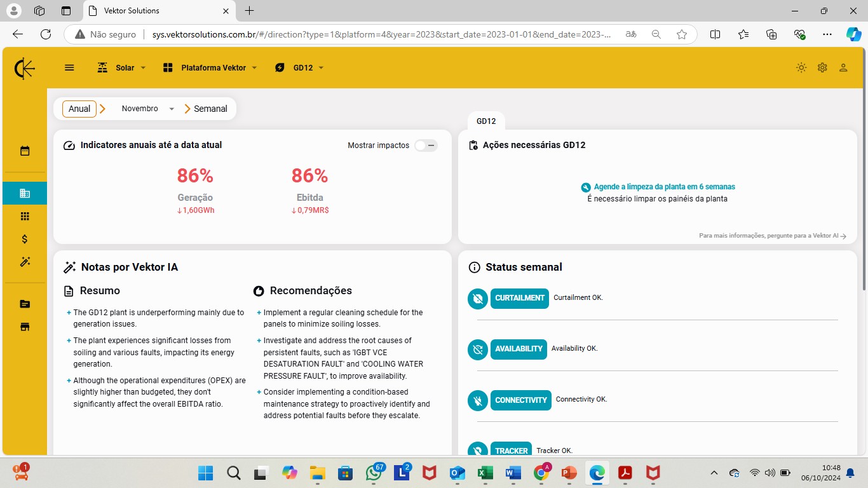Open the grid modules sidebar icon
Image resolution: width=868 pixels, height=488 pixels.
point(25,216)
